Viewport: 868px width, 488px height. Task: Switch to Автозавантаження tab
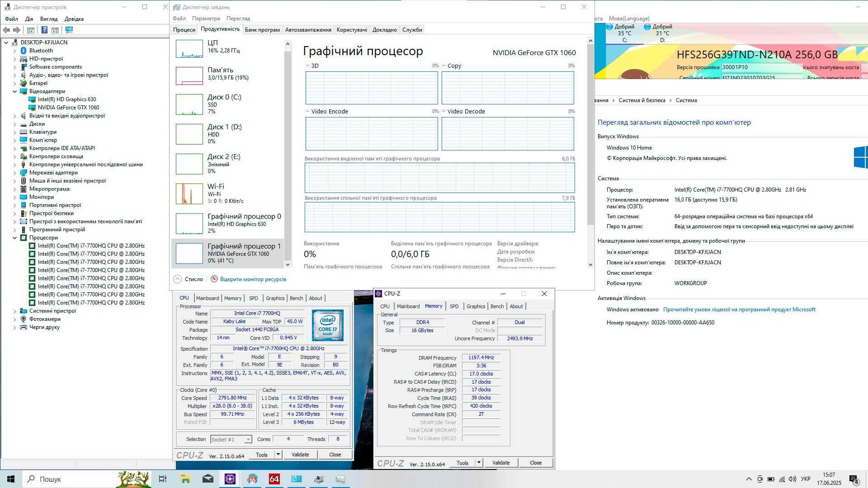tap(308, 30)
